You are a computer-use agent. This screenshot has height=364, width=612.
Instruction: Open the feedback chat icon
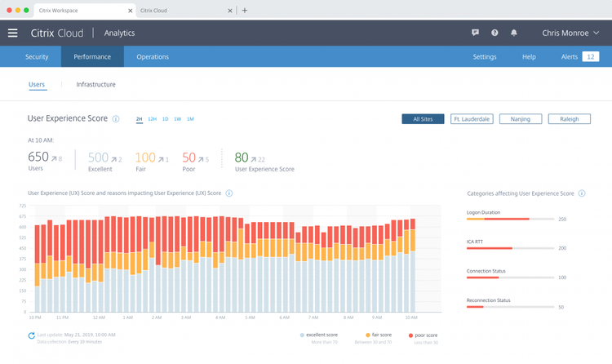coord(475,33)
